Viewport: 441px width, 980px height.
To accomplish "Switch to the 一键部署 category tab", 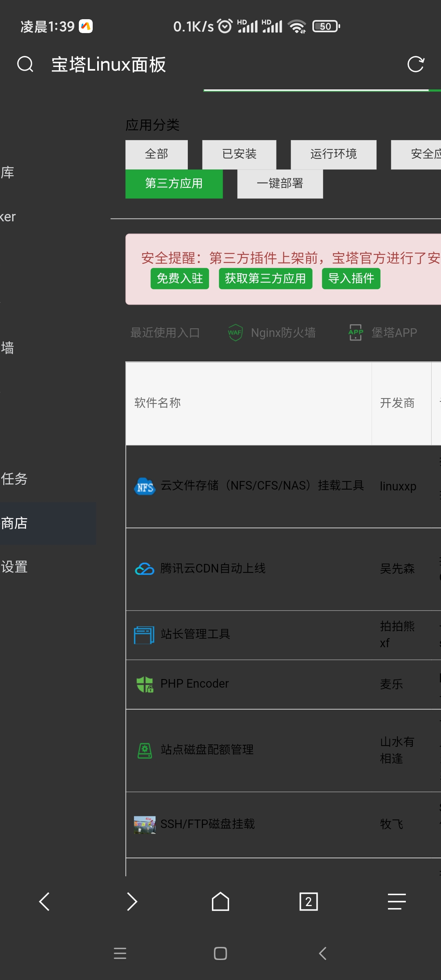I will (x=280, y=184).
